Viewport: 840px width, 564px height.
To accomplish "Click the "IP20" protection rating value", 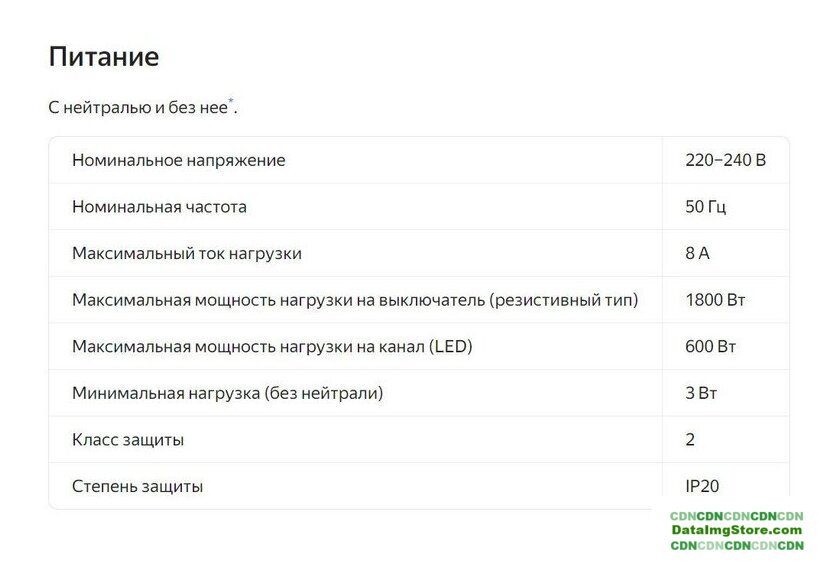I will [x=705, y=487].
